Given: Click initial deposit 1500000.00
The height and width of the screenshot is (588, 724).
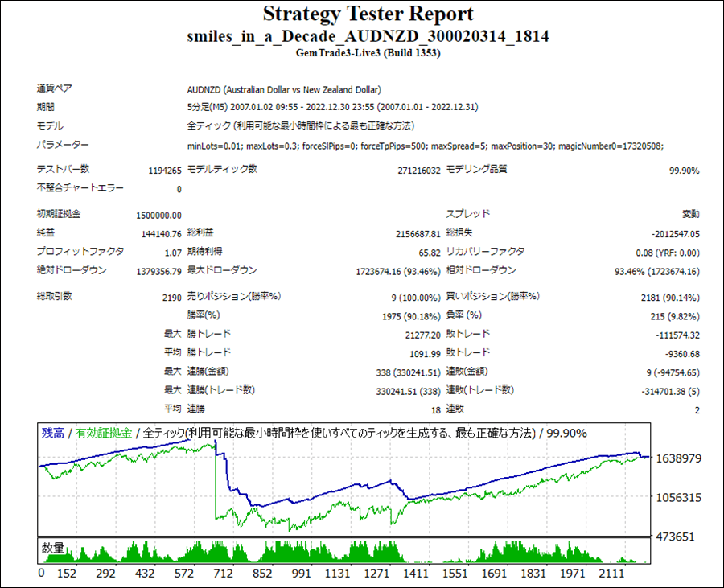Looking at the screenshot, I should coord(158,216).
